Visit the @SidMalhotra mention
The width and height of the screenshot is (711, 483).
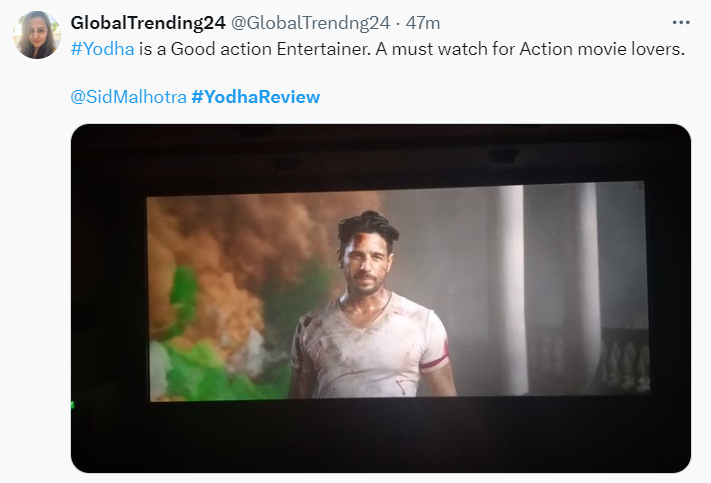[x=128, y=97]
